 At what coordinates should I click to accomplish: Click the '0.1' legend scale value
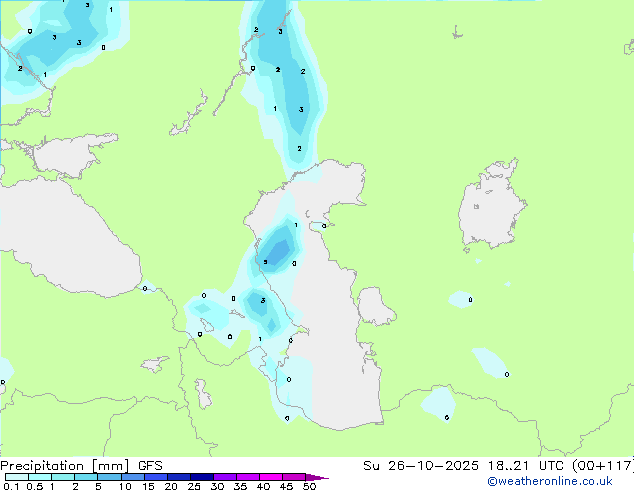pyautogui.click(x=11, y=486)
